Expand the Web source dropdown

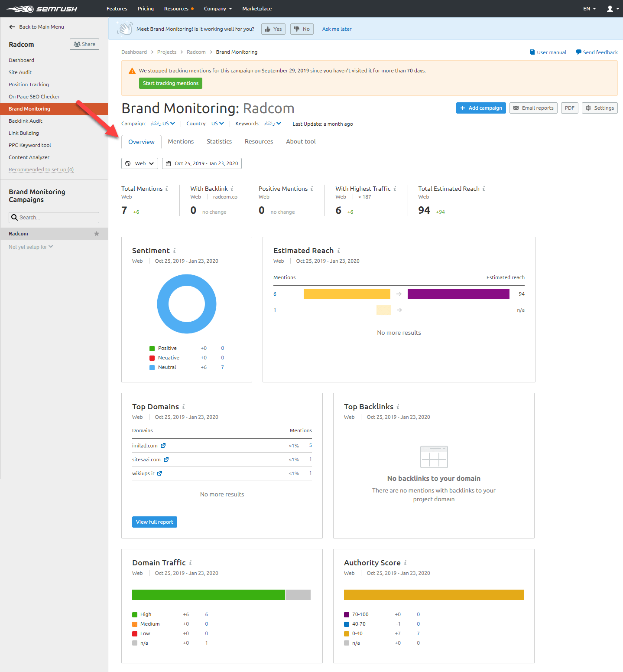click(x=140, y=163)
